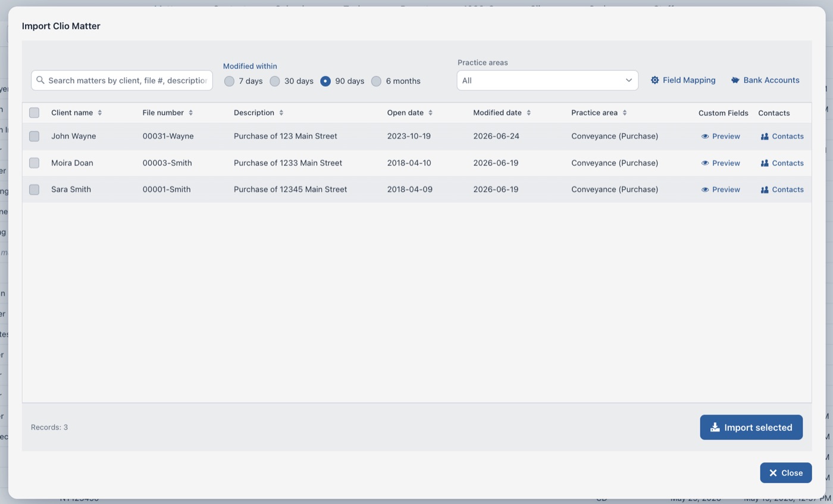Click client name Moira Doan

point(72,163)
